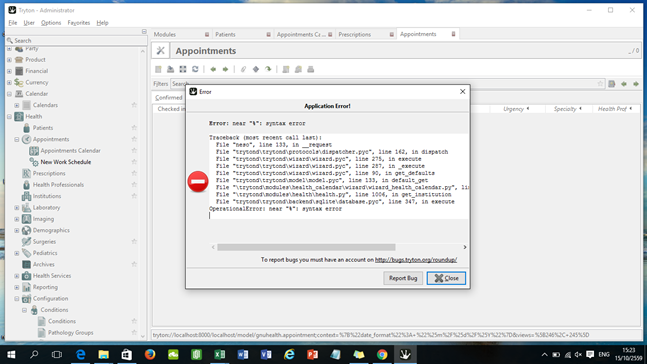Open Excel from the taskbar
Image resolution: width=647 pixels, height=364 pixels.
(x=220, y=355)
